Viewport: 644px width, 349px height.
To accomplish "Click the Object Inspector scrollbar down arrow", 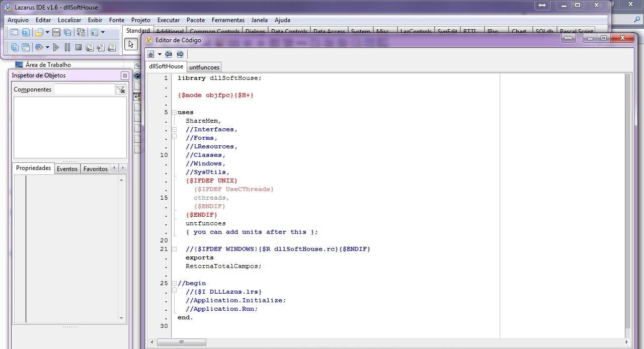I will (121, 318).
